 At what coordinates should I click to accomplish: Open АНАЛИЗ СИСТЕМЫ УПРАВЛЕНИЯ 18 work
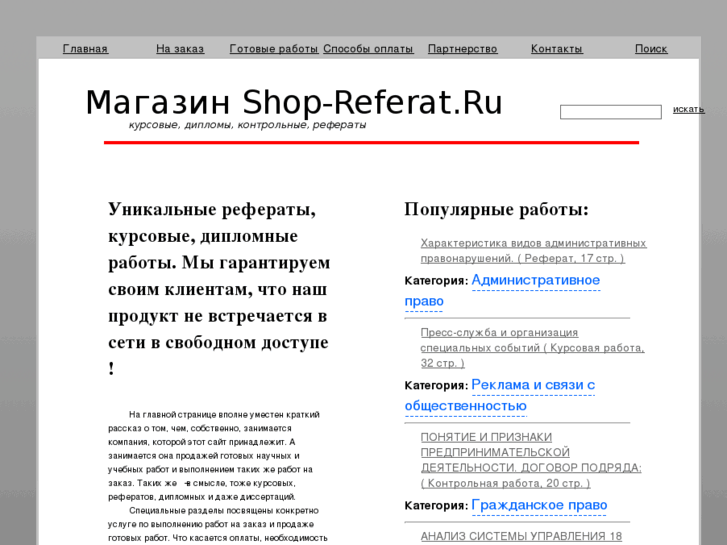click(x=521, y=536)
